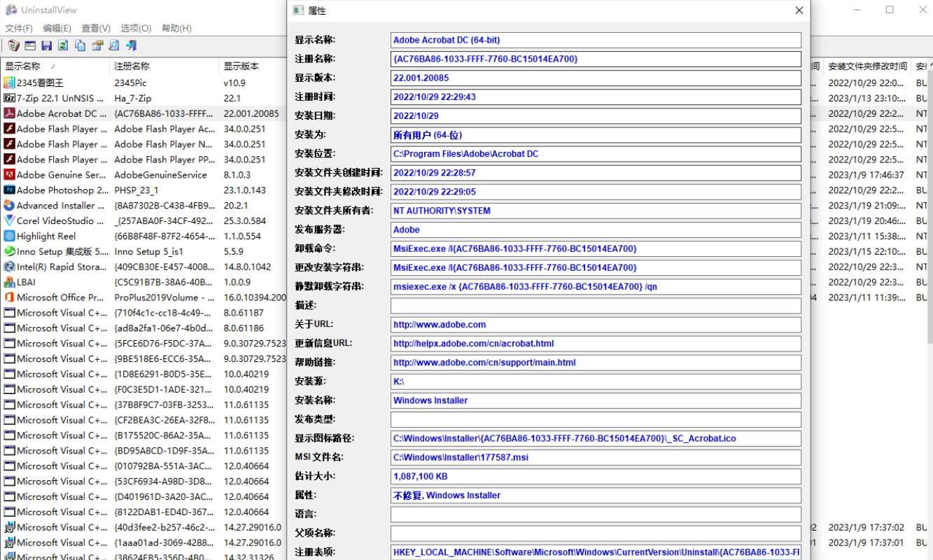Click the 帮助链接 field with support/main.html

pyautogui.click(x=596, y=362)
